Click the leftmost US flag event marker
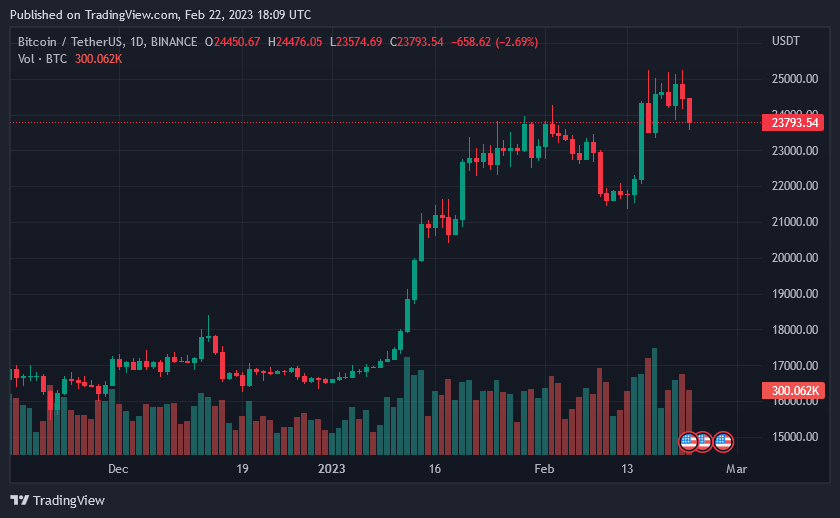Image resolution: width=840 pixels, height=518 pixels. pos(688,442)
